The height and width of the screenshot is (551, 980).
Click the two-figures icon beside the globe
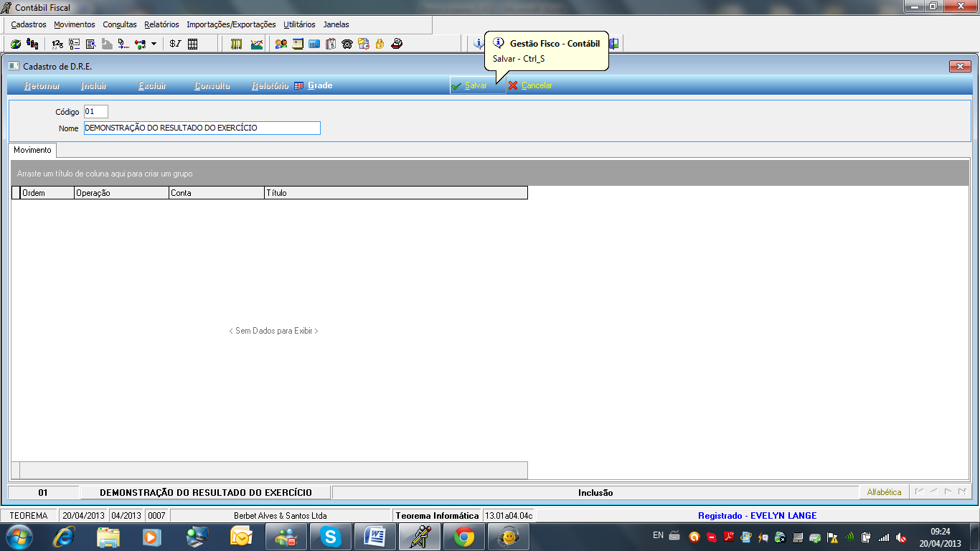32,44
